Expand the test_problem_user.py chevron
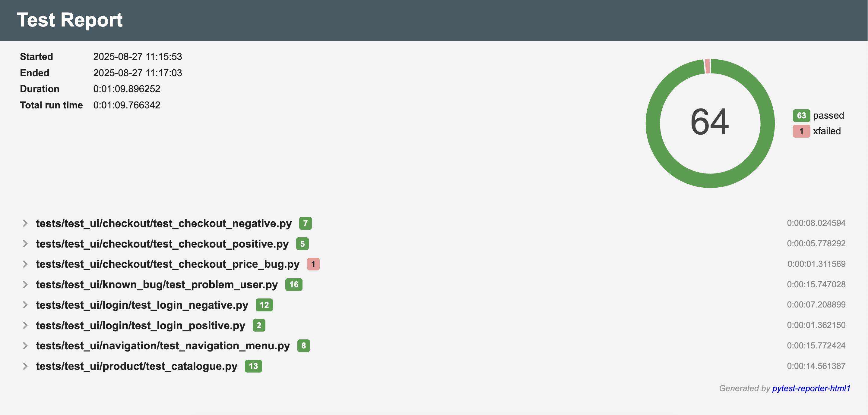This screenshot has width=868, height=415. coord(25,285)
